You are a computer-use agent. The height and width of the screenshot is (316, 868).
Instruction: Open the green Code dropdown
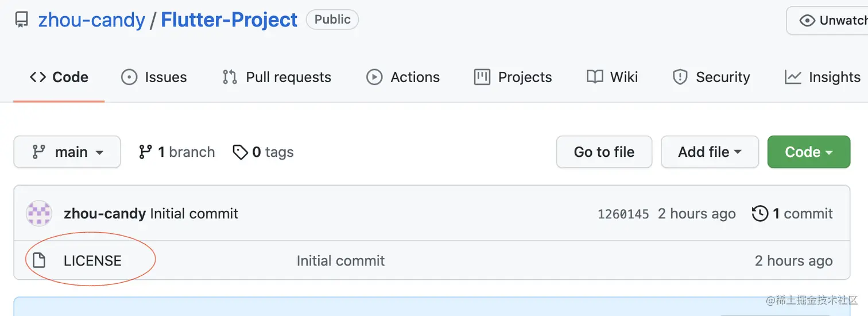(808, 152)
